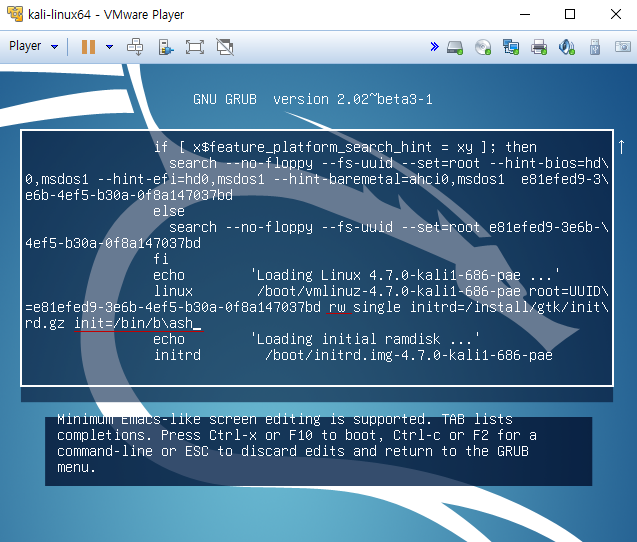
Task: Click the VMware Player title icon
Action: pos(15,14)
